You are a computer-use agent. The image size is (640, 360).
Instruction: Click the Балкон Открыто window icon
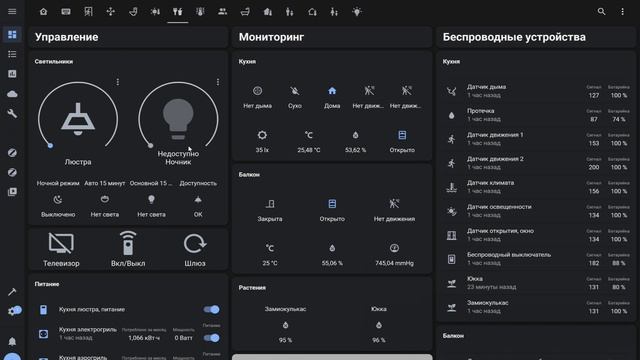click(x=332, y=204)
